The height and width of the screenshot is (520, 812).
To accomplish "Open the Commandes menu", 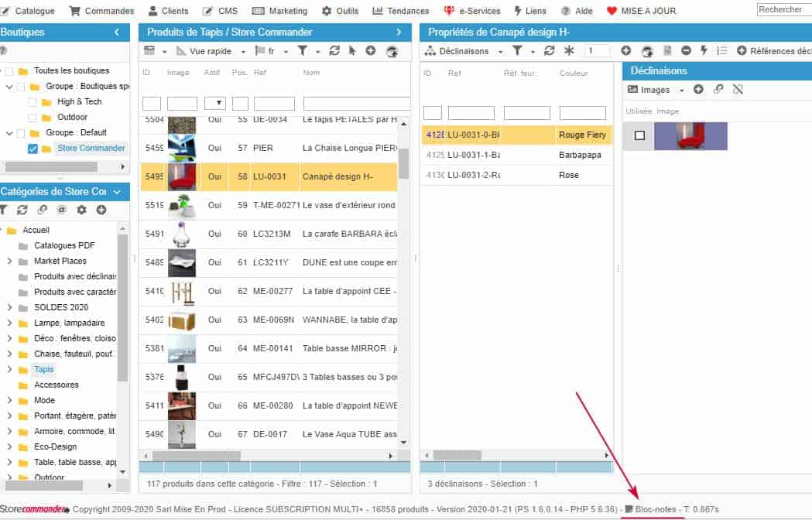I will (x=101, y=11).
